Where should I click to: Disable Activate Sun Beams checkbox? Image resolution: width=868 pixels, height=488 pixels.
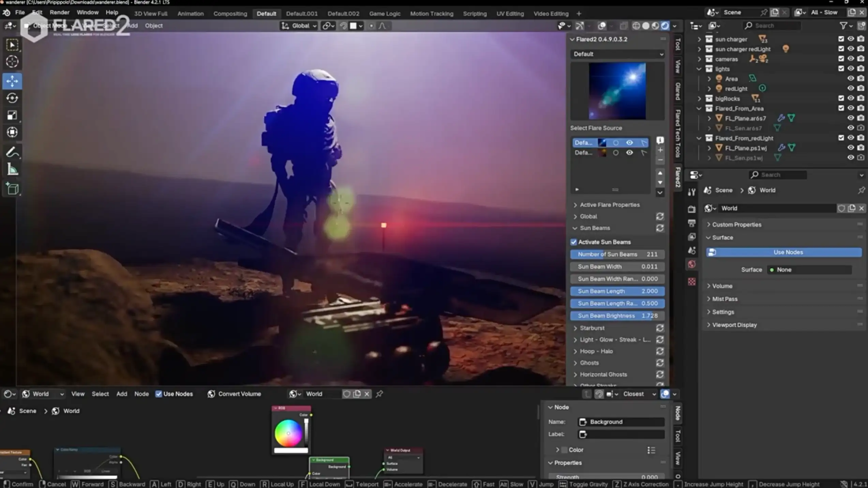click(x=574, y=242)
